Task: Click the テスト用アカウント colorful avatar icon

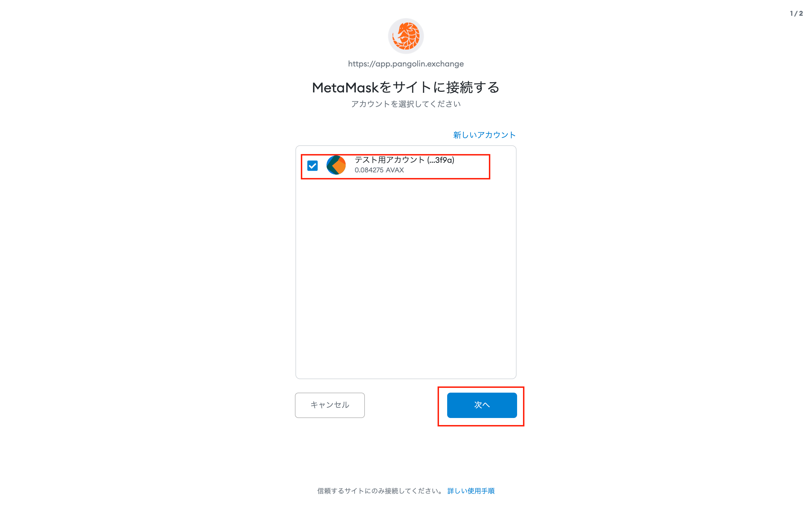Action: click(x=336, y=165)
